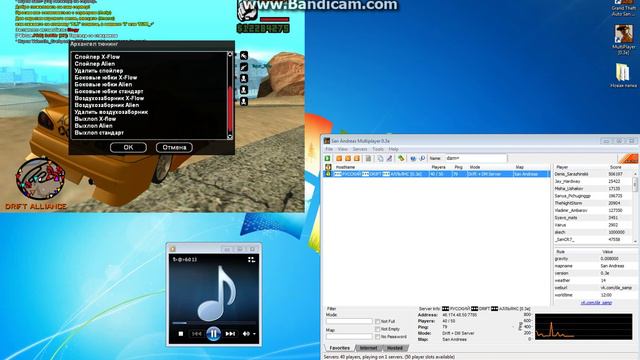Open Grand Theft Auto San Andreas desktop shortcut
The height and width of the screenshot is (360, 640).
pyautogui.click(x=624, y=8)
